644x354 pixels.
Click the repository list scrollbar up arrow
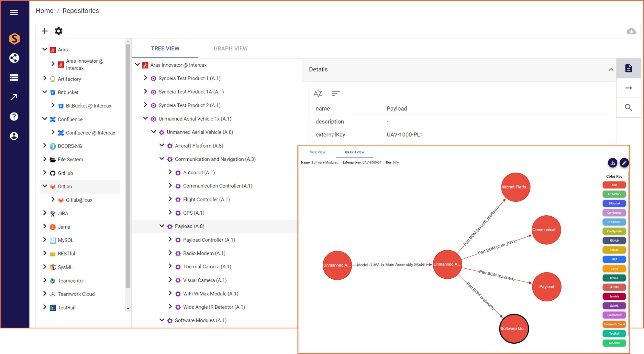click(128, 42)
